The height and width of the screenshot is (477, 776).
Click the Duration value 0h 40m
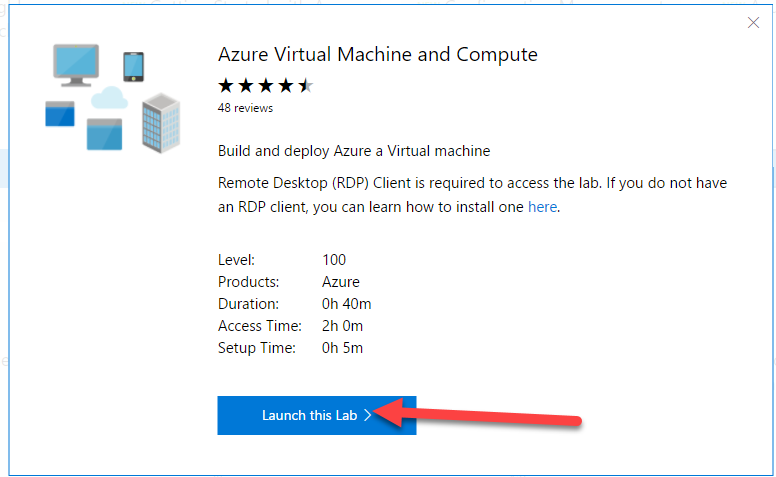pos(346,304)
